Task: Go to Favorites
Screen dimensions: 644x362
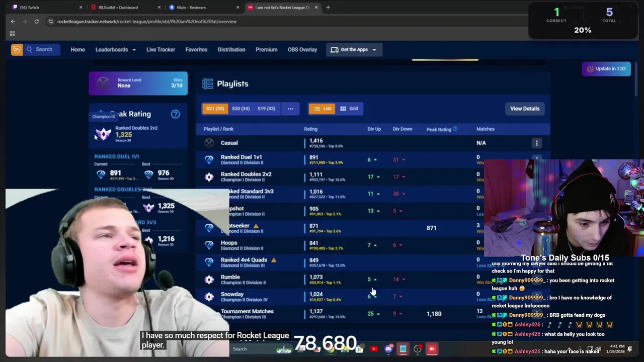Action: pyautogui.click(x=196, y=49)
